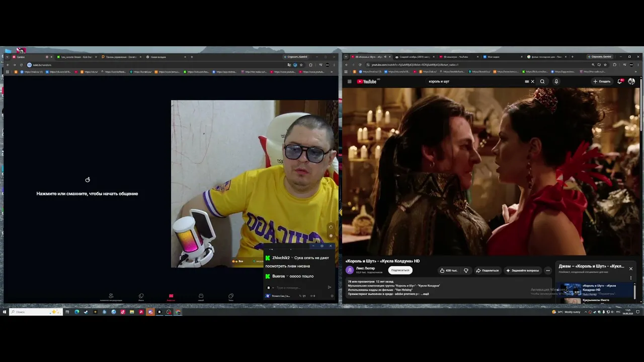
Task: Click «Нажмите или смахните, чтобы начать общение»
Action: [x=87, y=194]
